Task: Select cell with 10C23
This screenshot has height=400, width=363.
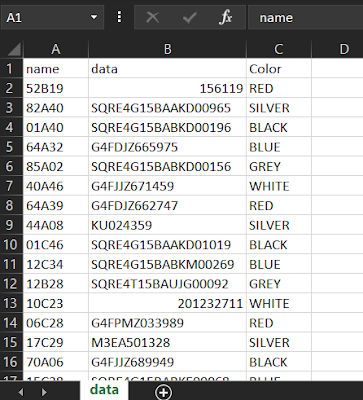Action: (x=56, y=303)
